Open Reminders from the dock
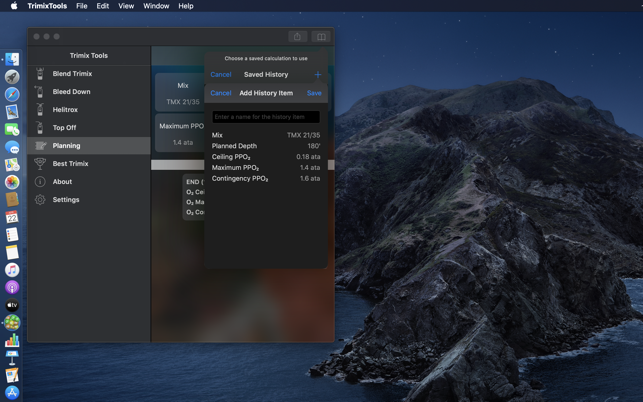The image size is (643, 402). (x=12, y=235)
